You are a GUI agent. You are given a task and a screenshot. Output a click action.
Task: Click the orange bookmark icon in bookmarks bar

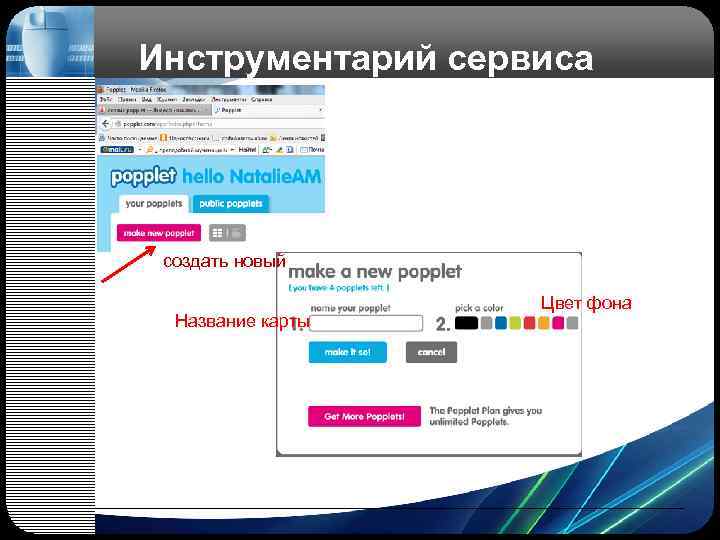(x=163, y=137)
